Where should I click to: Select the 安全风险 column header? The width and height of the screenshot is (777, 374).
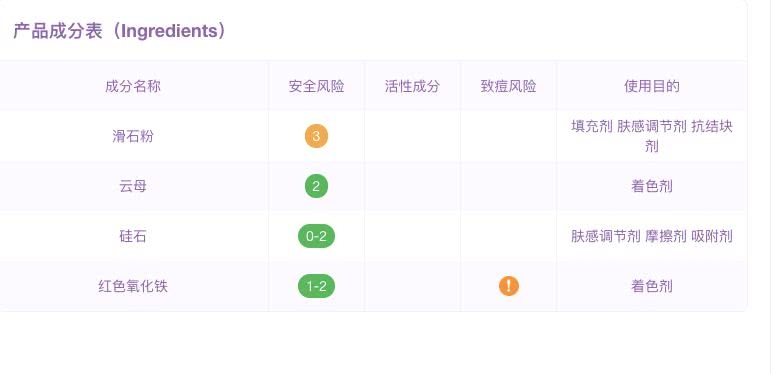click(x=316, y=86)
